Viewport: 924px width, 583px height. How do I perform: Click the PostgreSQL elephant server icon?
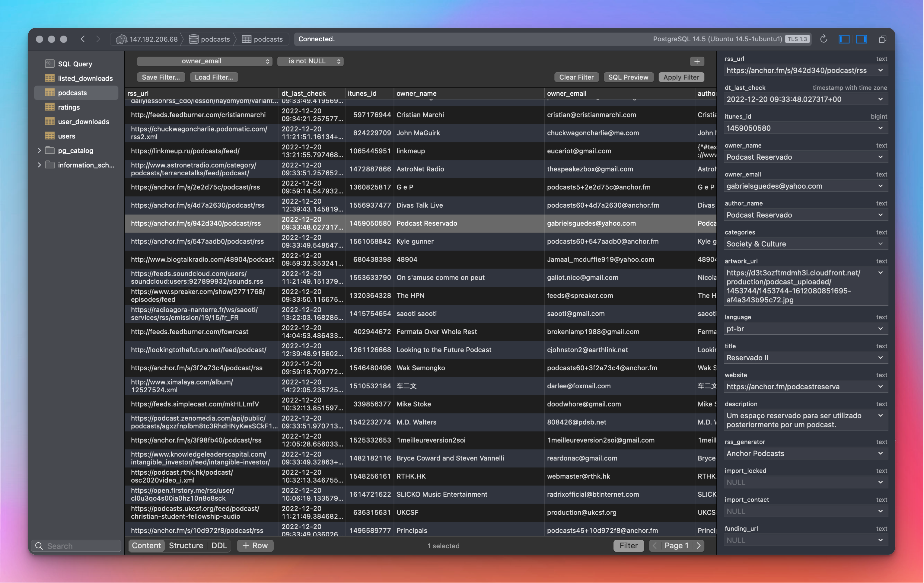[x=121, y=39]
